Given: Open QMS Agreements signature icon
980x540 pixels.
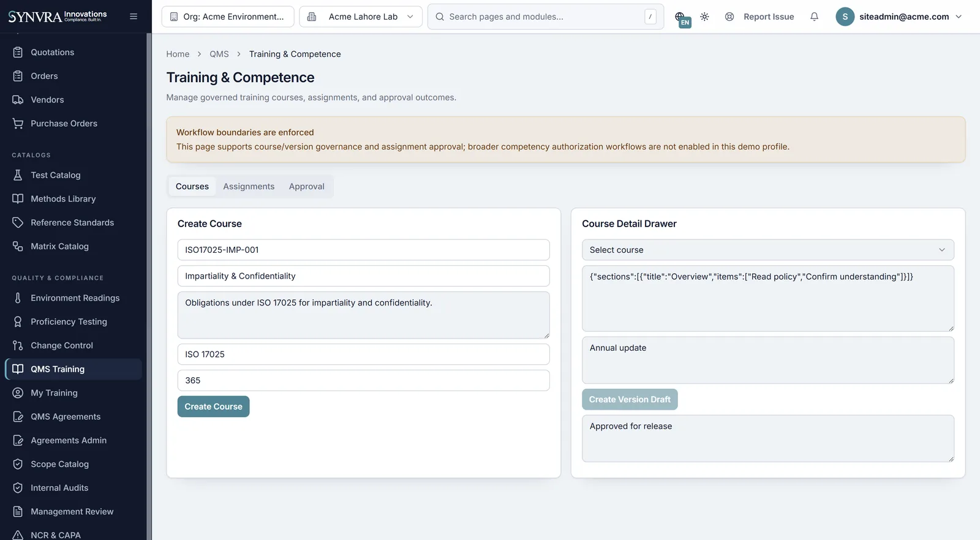Looking at the screenshot, I should point(18,417).
